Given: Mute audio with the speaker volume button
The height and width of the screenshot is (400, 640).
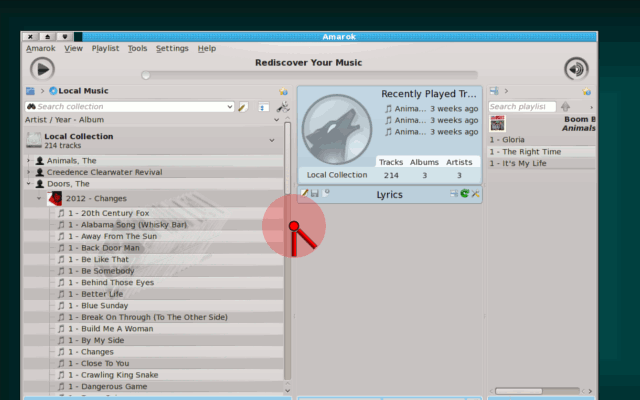Looking at the screenshot, I should [x=576, y=69].
